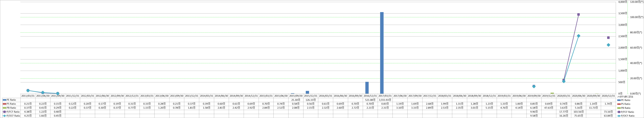
Task: Select the P/OCF Ratio row header in data table
Action: [11, 116]
